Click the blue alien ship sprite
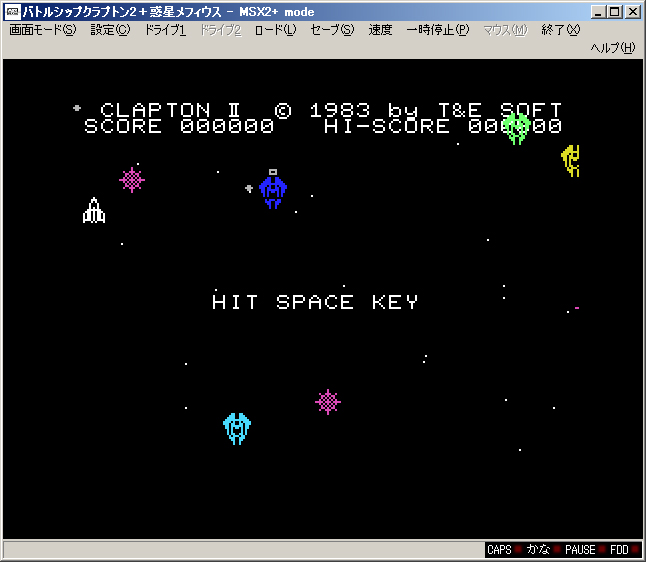 tap(273, 189)
